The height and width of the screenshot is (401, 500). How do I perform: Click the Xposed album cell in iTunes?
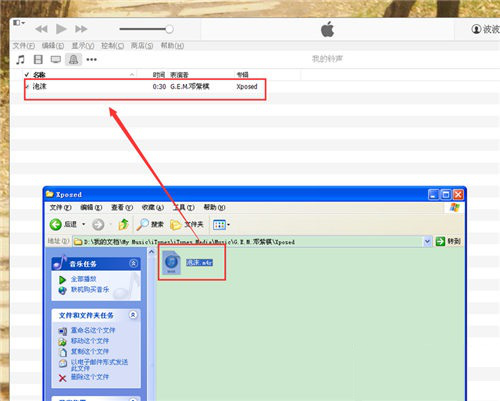point(247,87)
